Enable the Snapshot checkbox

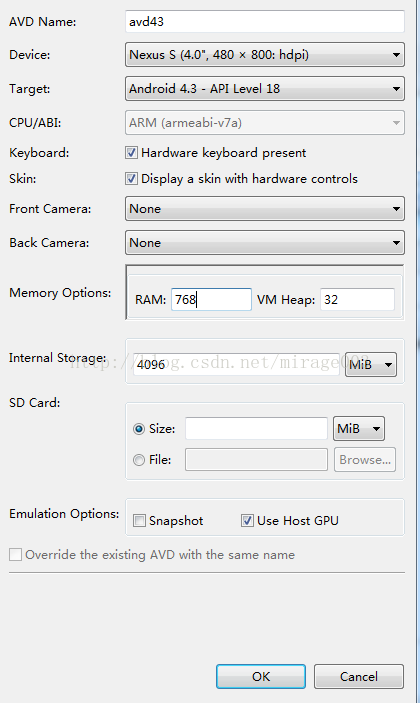click(x=139, y=521)
